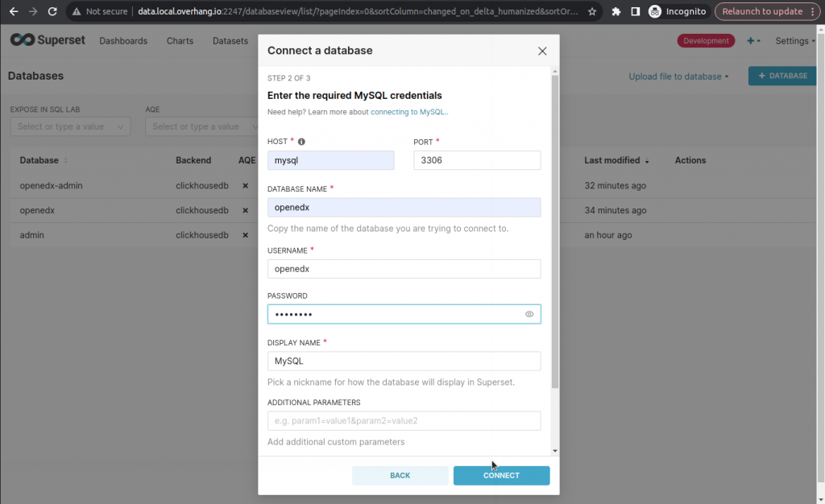Click AQE x mark for openedx-admin

coord(245,185)
